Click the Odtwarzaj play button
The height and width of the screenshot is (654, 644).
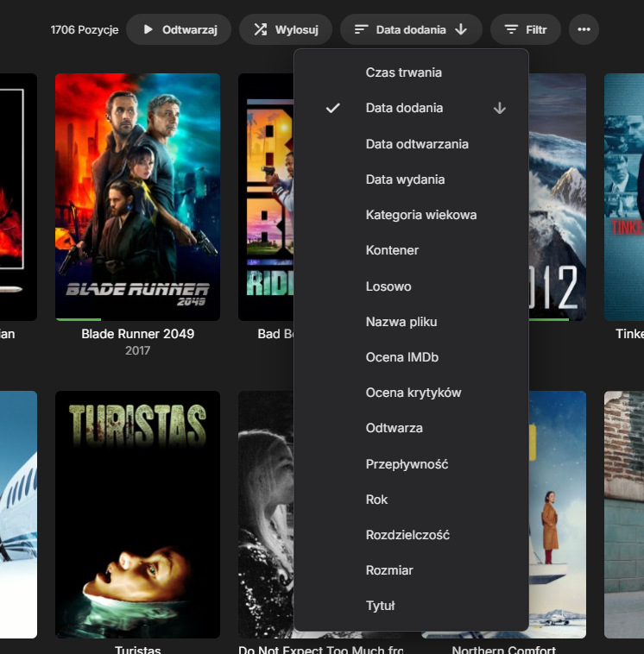(x=179, y=29)
